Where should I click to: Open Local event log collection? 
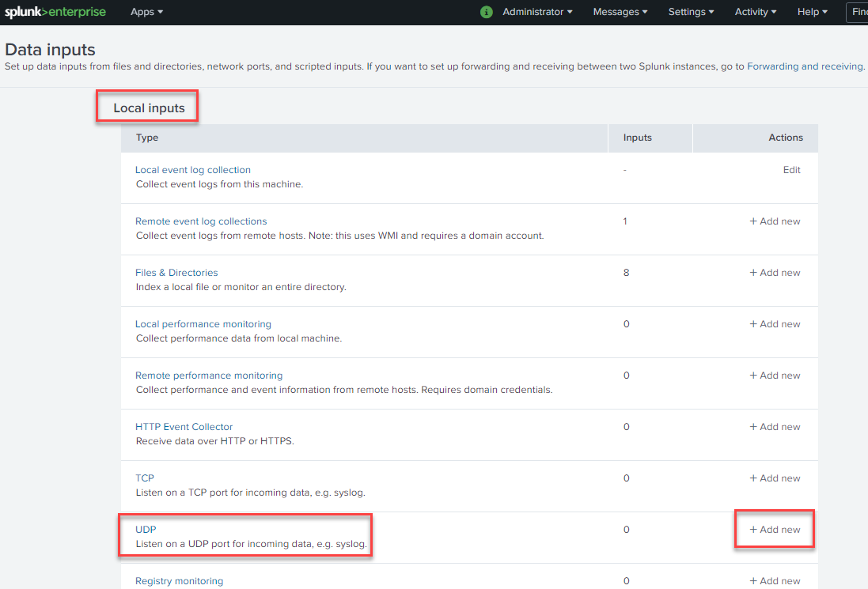[x=192, y=169]
